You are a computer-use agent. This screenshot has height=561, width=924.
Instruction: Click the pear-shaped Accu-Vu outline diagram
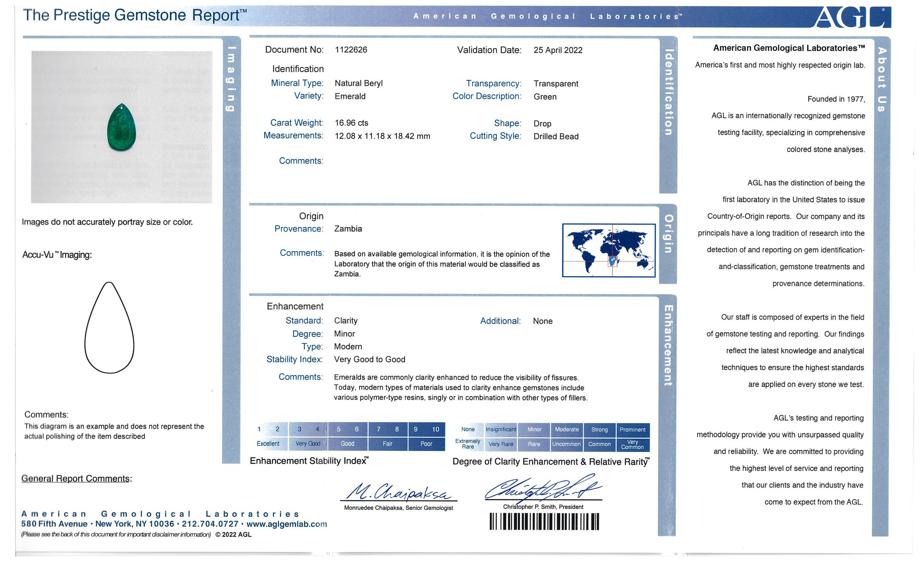click(x=109, y=328)
